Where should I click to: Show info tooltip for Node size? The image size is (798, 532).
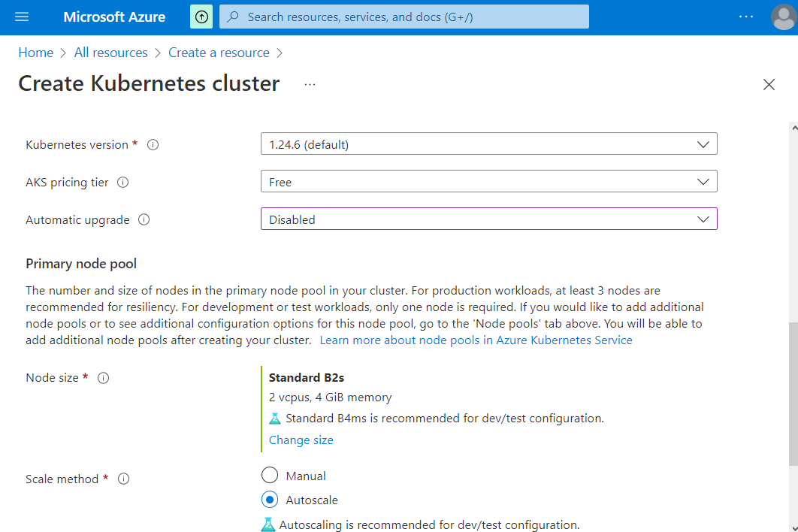tap(103, 378)
